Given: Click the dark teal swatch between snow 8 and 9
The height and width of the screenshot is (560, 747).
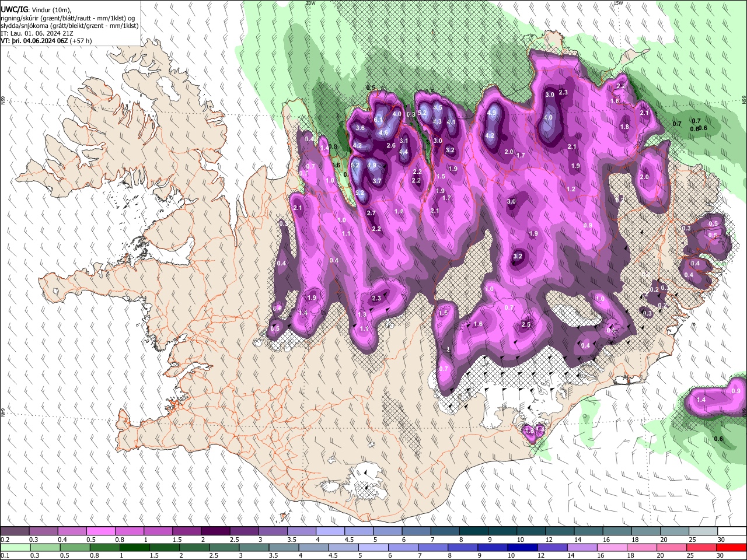Looking at the screenshot, I should (473, 531).
